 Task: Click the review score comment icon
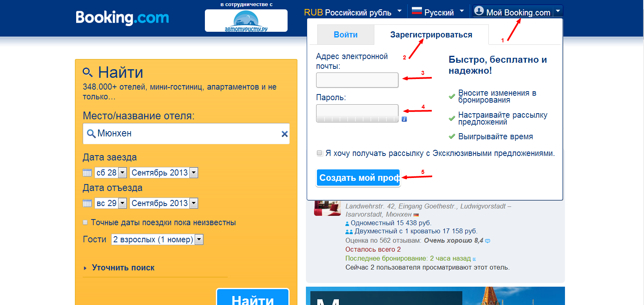pos(488,241)
